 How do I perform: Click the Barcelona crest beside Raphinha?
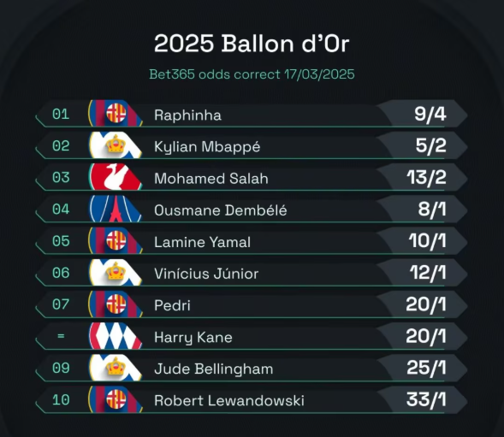pyautogui.click(x=116, y=113)
